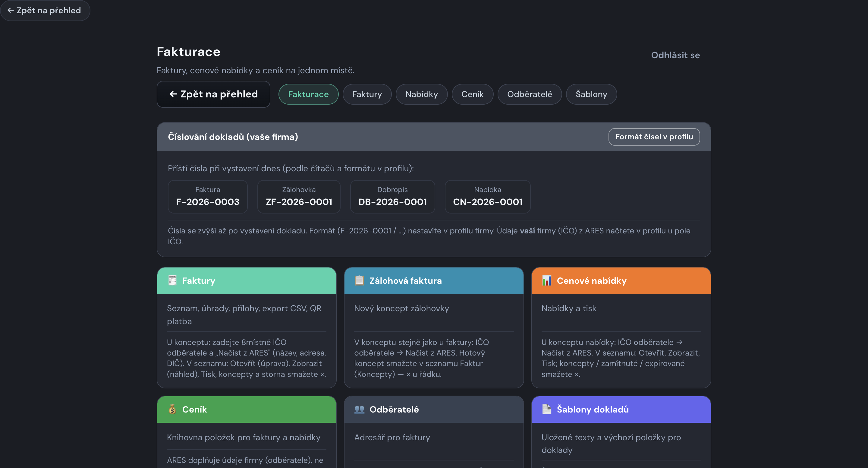Click the people icon on Odběratelé card
Screen dimensions: 868x468
[359, 409]
